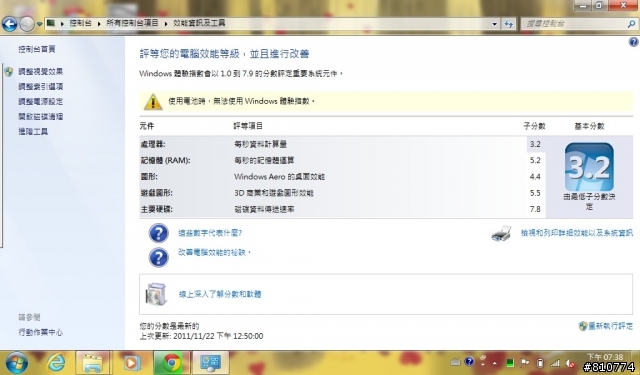Click the link icon in the language bar
The image size is (640, 375).
pos(483,358)
